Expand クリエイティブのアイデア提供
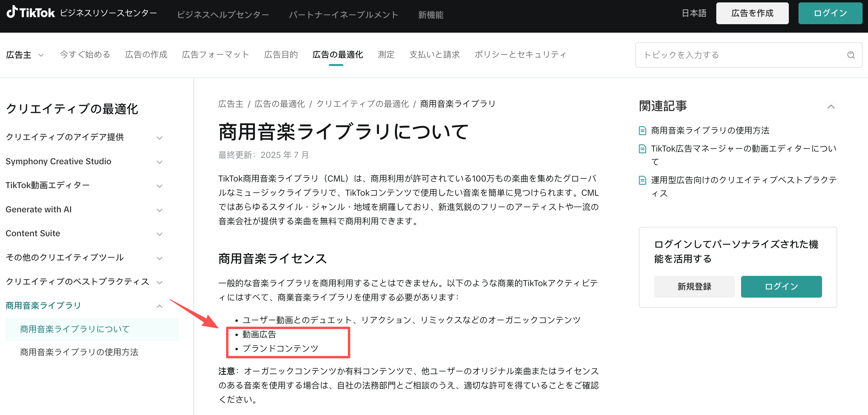 click(x=159, y=138)
